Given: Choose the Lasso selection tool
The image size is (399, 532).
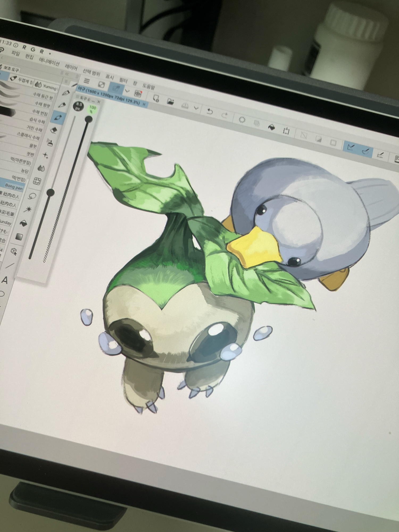Looking at the screenshot, I should point(32,196).
